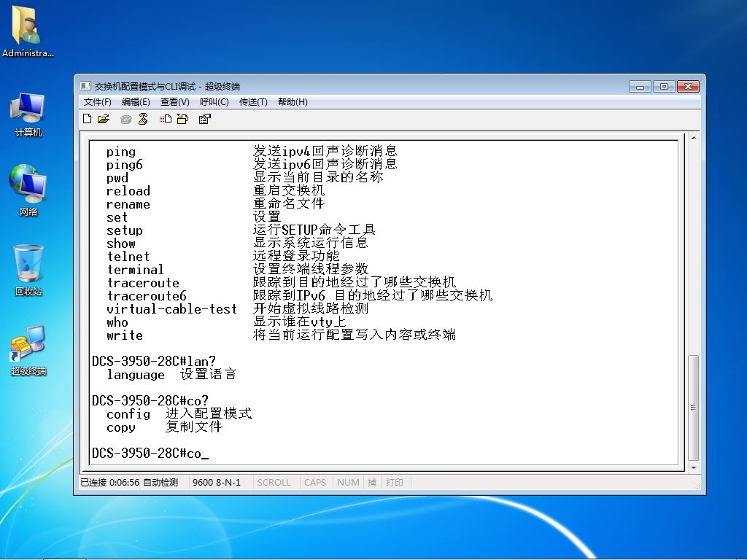Screen dimensions: 747x560
Task: Click the Disconnect toolbar icon
Action: [x=143, y=119]
